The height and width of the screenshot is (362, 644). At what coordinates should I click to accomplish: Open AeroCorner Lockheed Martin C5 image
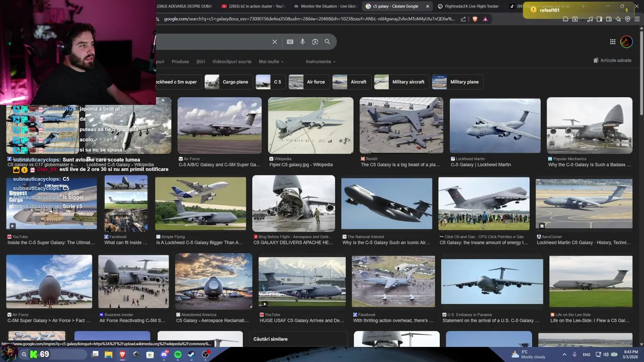584,203
